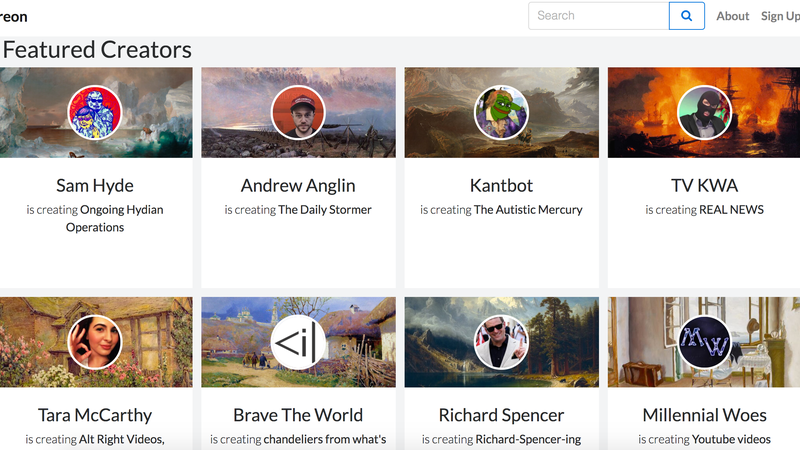Select the Andrew Anglin creator name
Image resolution: width=800 pixels, height=450 pixels.
(x=298, y=186)
